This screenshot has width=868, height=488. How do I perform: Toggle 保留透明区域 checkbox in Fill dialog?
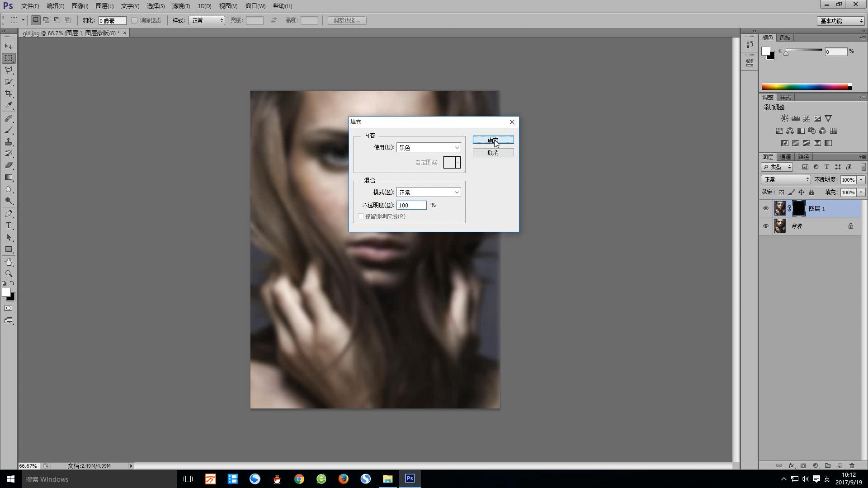click(x=361, y=216)
